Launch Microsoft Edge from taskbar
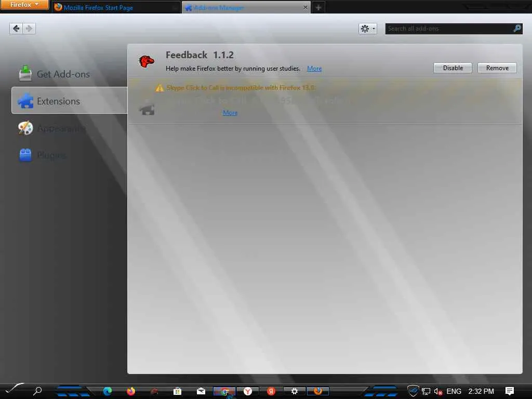The height and width of the screenshot is (399, 532). pyautogui.click(x=108, y=391)
